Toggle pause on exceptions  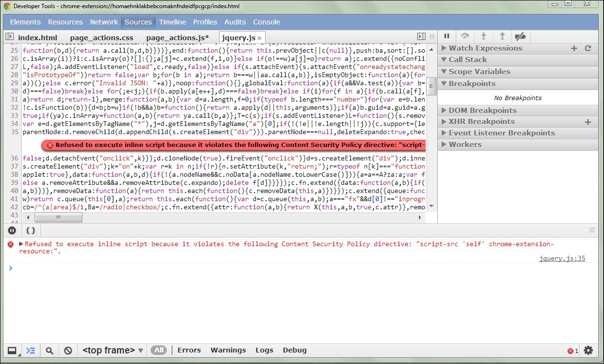12,230
